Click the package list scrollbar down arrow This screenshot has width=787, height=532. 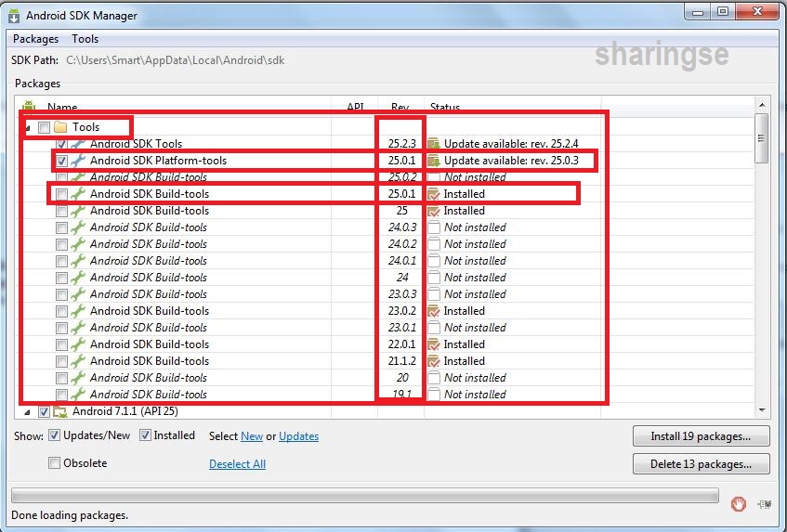(x=762, y=410)
